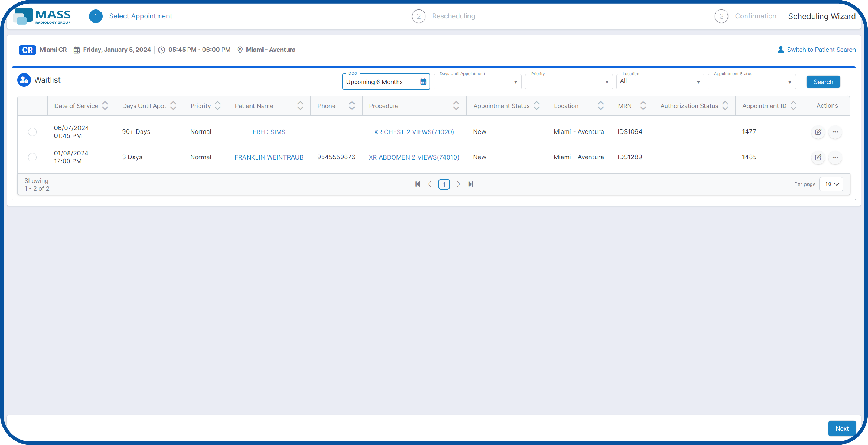Run the waitlist Search

coord(823,82)
